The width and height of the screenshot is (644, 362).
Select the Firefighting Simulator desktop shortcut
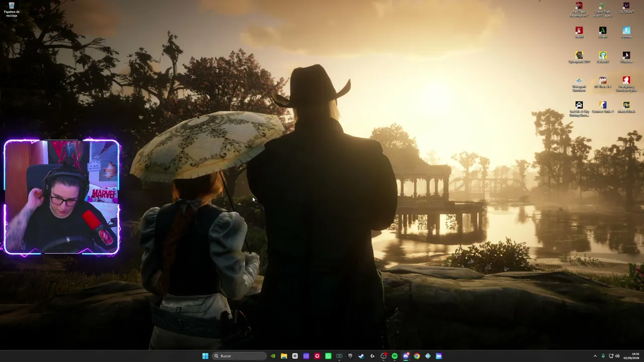[x=626, y=84]
